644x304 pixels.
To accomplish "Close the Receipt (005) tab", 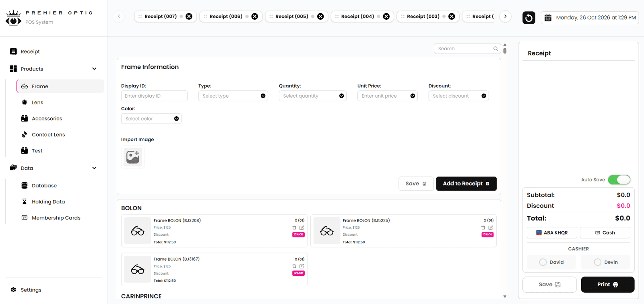I will tap(320, 16).
